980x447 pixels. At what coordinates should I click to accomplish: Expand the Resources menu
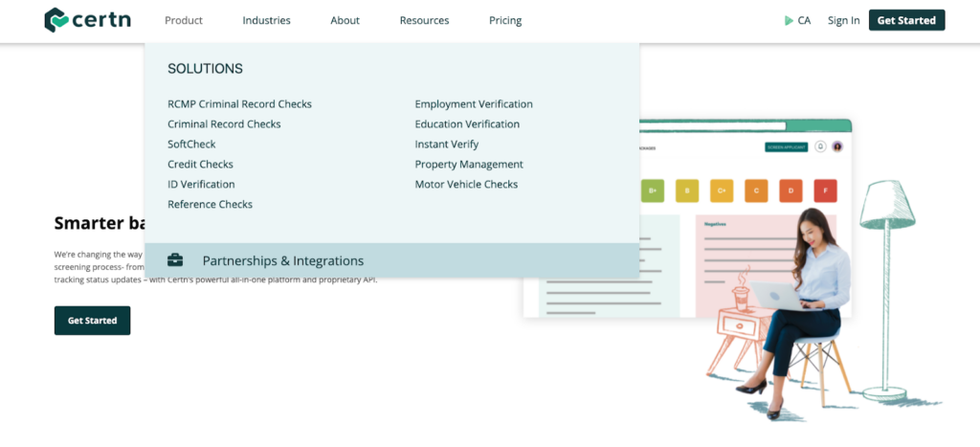tap(424, 20)
